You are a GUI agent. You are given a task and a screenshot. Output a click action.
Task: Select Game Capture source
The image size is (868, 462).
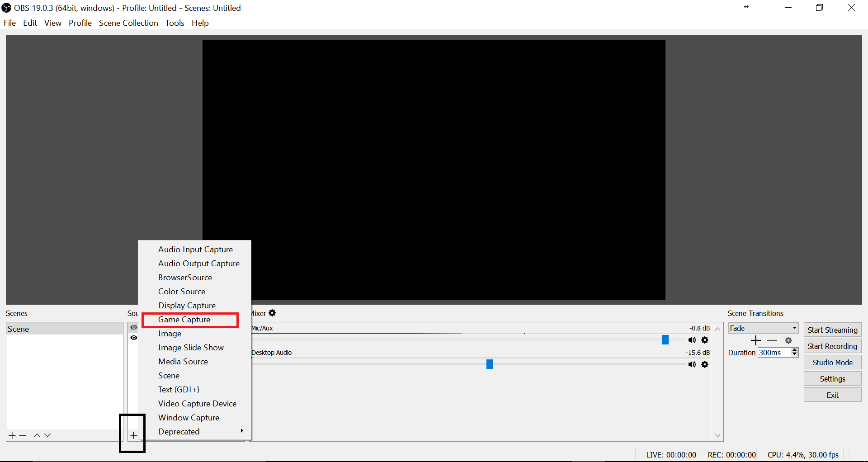point(194,320)
